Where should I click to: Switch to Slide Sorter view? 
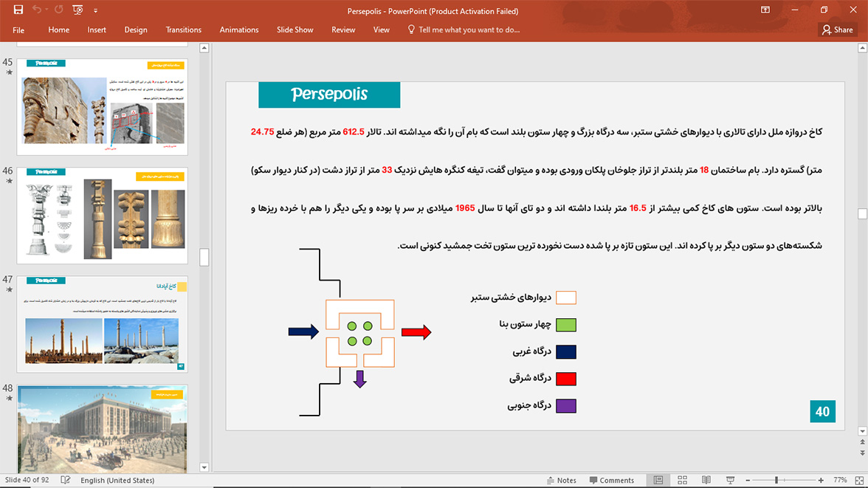click(683, 480)
